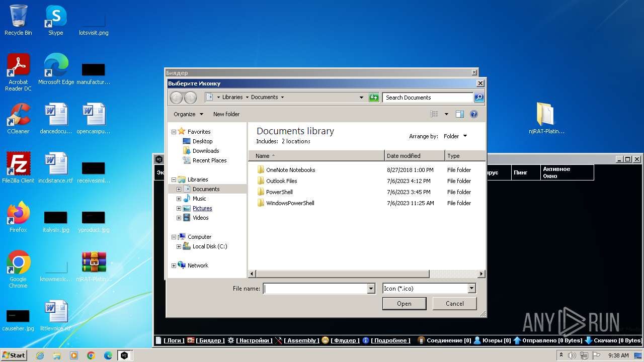Click the volume tray icon
Screen dimensions: 644x362
tap(572, 355)
